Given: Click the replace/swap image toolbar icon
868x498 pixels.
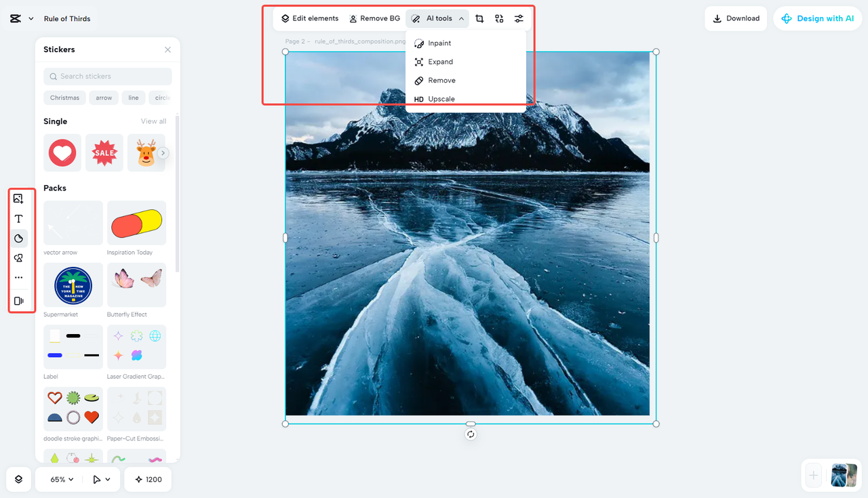Looking at the screenshot, I should click(x=499, y=18).
